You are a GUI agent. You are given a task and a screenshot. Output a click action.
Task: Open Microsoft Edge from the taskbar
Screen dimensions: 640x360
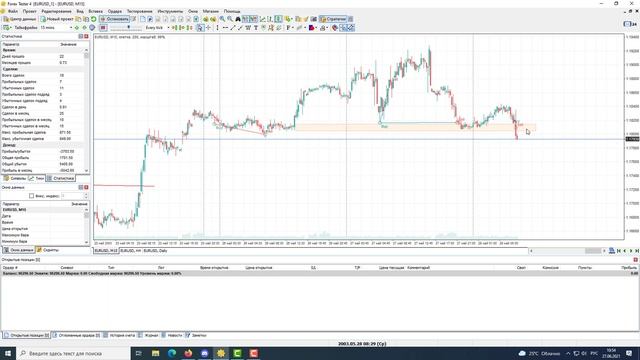point(172,353)
